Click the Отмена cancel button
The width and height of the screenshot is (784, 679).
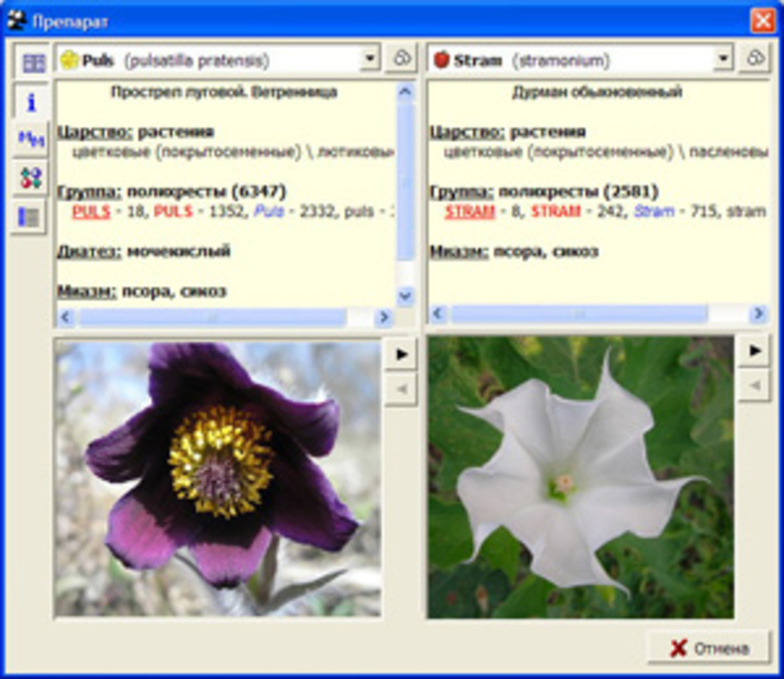pyautogui.click(x=709, y=648)
